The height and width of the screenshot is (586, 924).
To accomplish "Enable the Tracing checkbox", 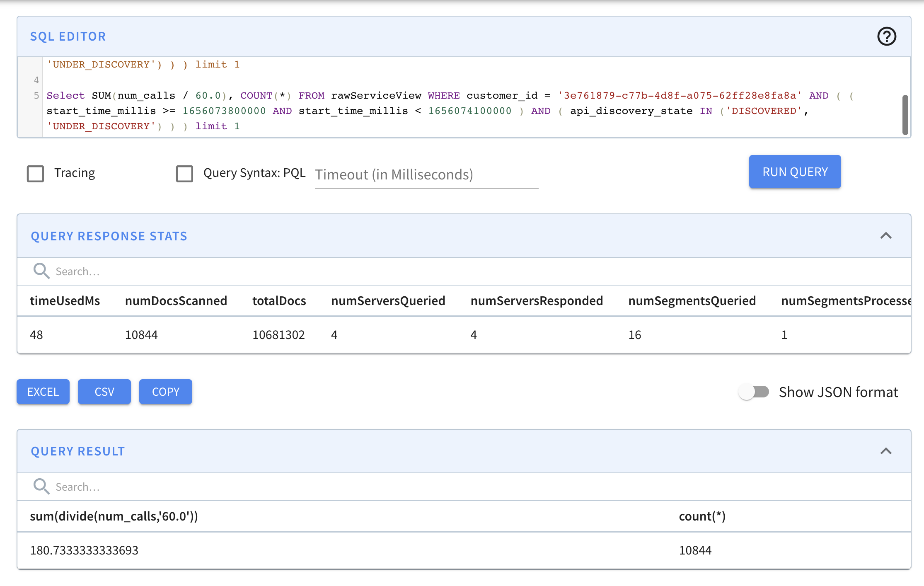I will [x=36, y=173].
